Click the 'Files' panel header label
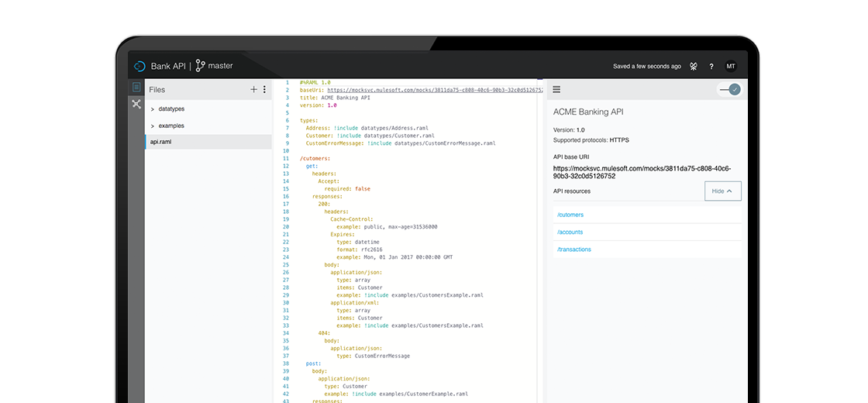868x403 pixels. click(157, 90)
